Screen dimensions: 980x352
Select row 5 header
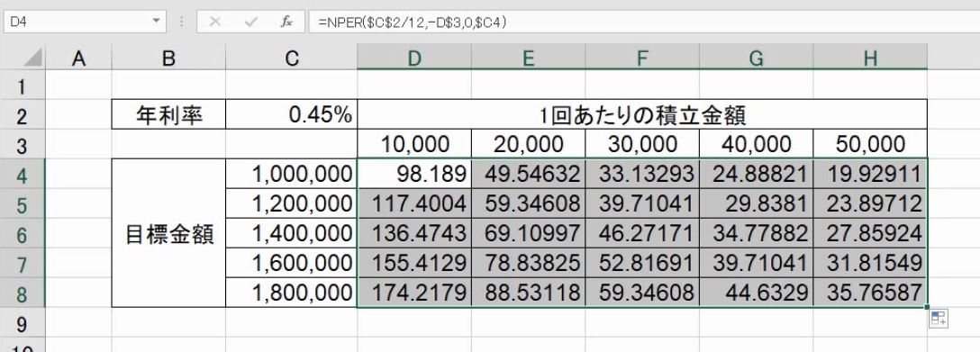click(x=23, y=203)
